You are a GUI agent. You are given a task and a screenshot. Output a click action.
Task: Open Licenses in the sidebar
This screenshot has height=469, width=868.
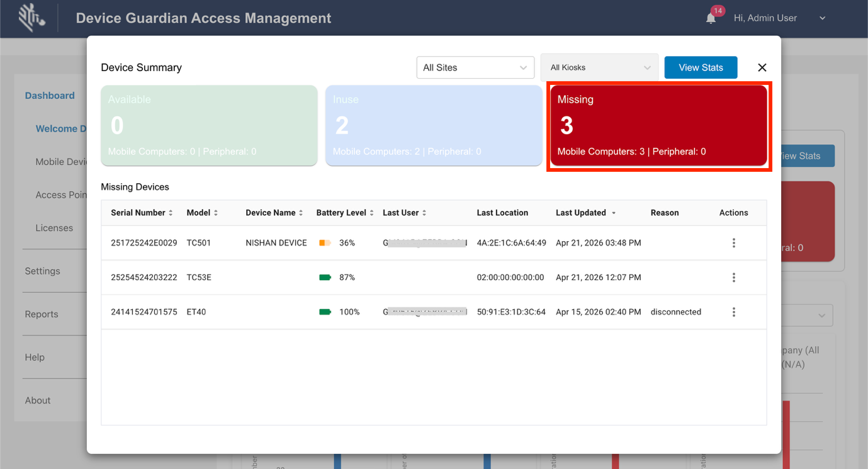[54, 228]
